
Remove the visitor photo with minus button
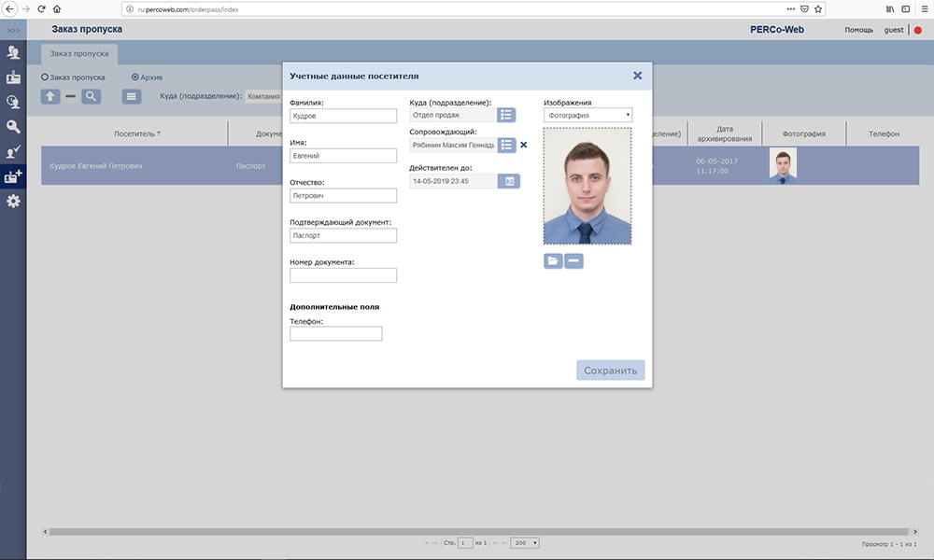pyautogui.click(x=573, y=261)
